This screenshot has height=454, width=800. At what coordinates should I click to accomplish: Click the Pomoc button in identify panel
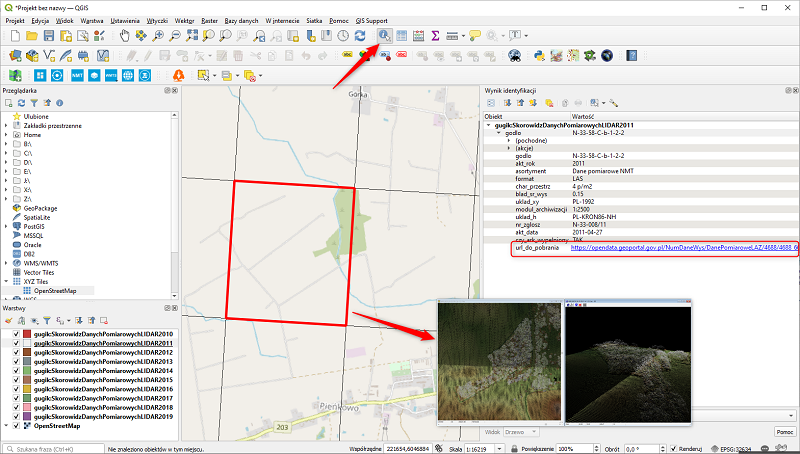pos(785,432)
